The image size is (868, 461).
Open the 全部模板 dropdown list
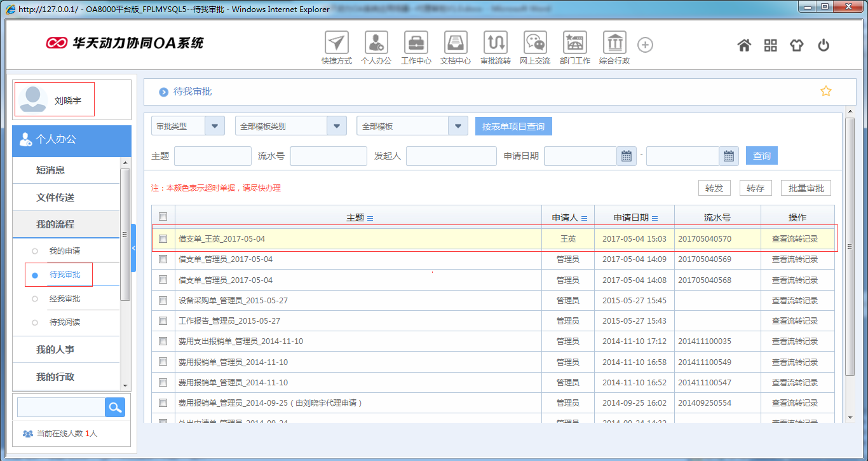click(x=458, y=126)
